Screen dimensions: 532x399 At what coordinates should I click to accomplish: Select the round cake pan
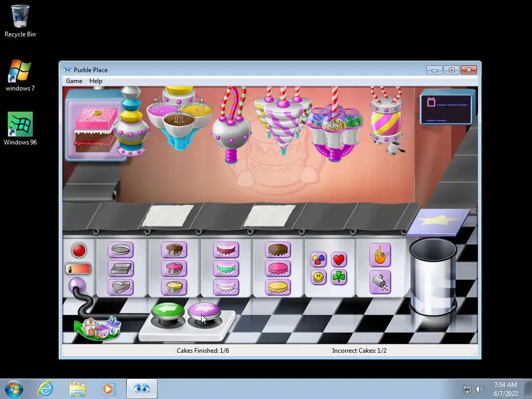click(121, 250)
